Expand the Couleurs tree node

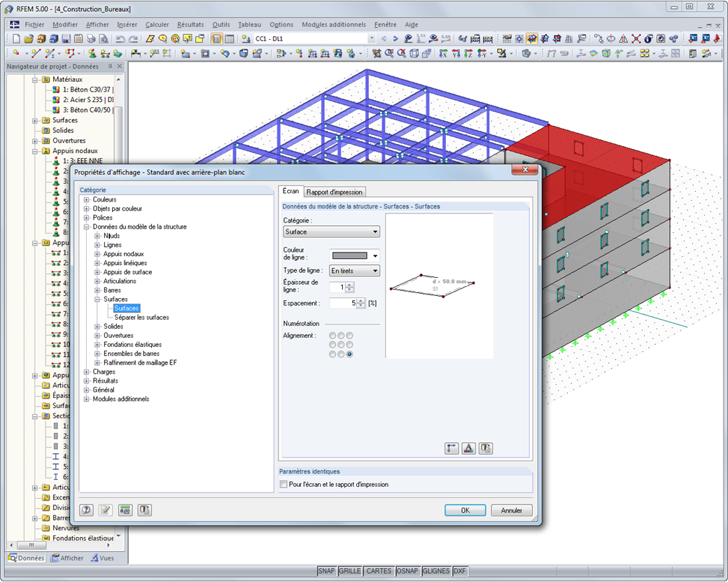click(86, 199)
